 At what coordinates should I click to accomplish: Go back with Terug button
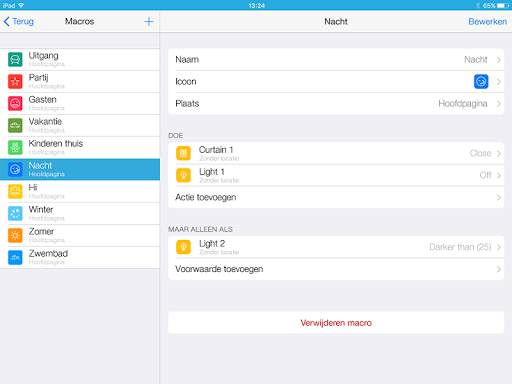tap(19, 22)
